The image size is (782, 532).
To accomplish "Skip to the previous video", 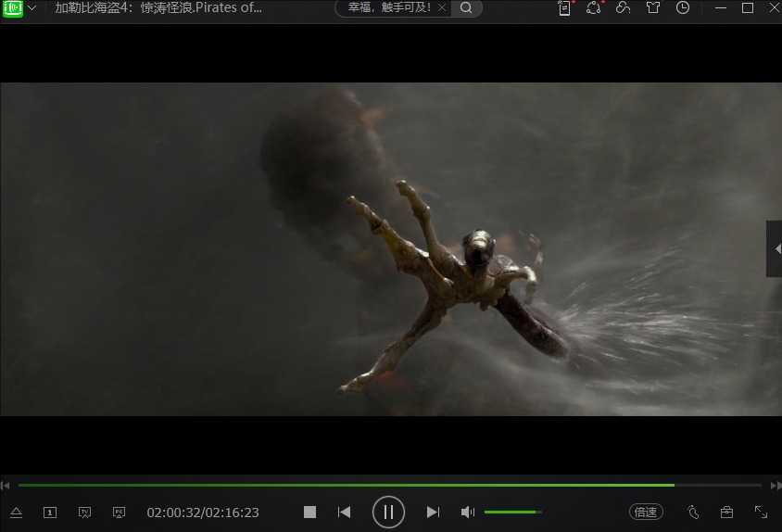I will pyautogui.click(x=344, y=512).
